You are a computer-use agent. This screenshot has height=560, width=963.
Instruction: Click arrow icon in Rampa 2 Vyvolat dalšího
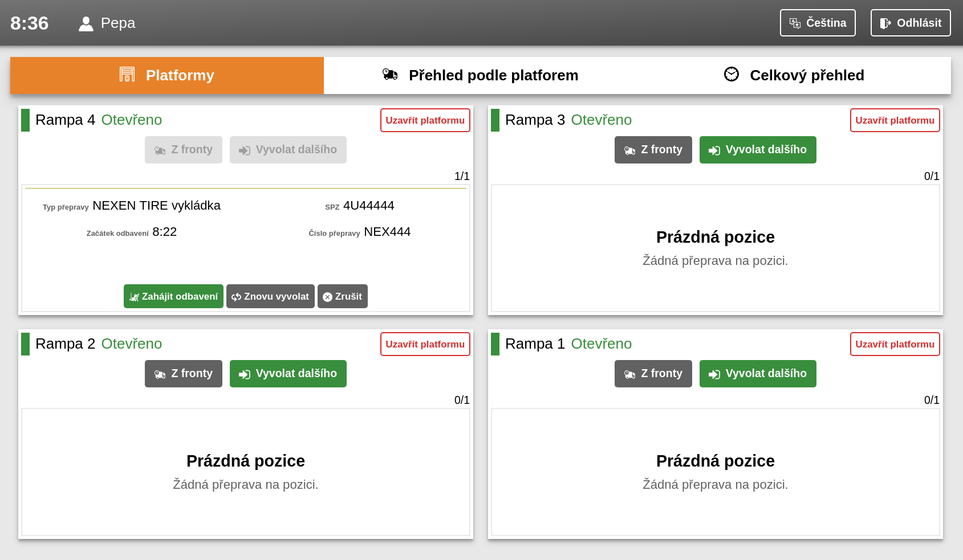coord(244,374)
